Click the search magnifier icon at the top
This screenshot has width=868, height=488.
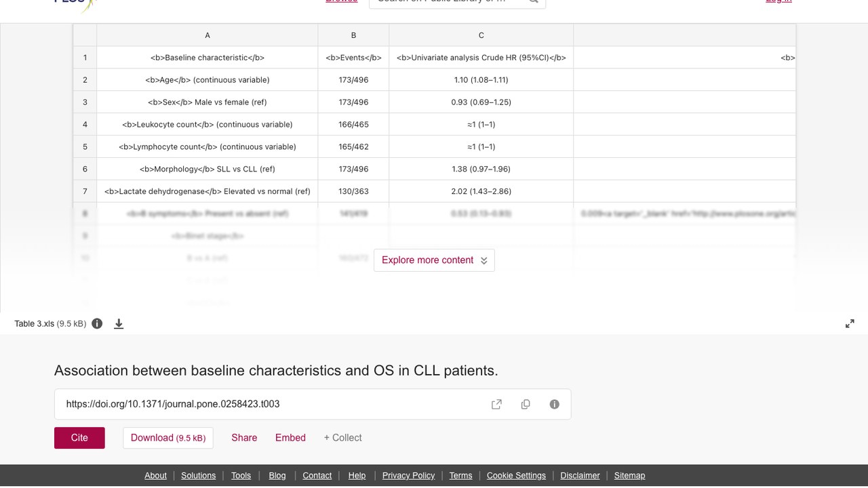click(534, 2)
